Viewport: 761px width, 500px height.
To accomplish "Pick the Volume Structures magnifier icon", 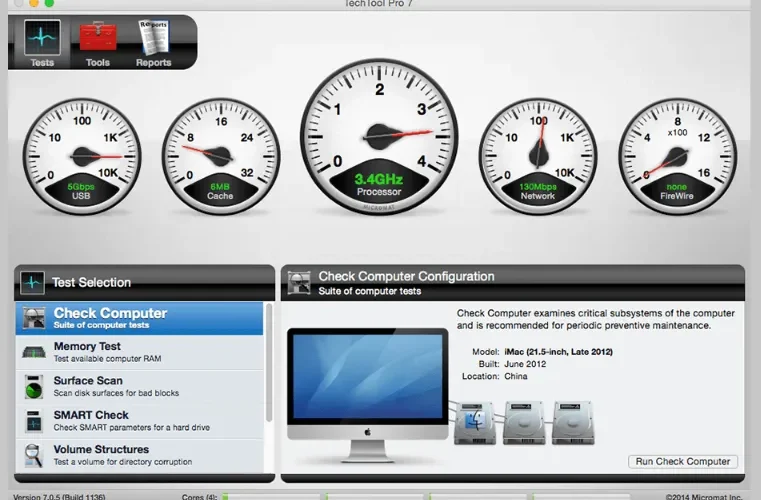I will 33,455.
